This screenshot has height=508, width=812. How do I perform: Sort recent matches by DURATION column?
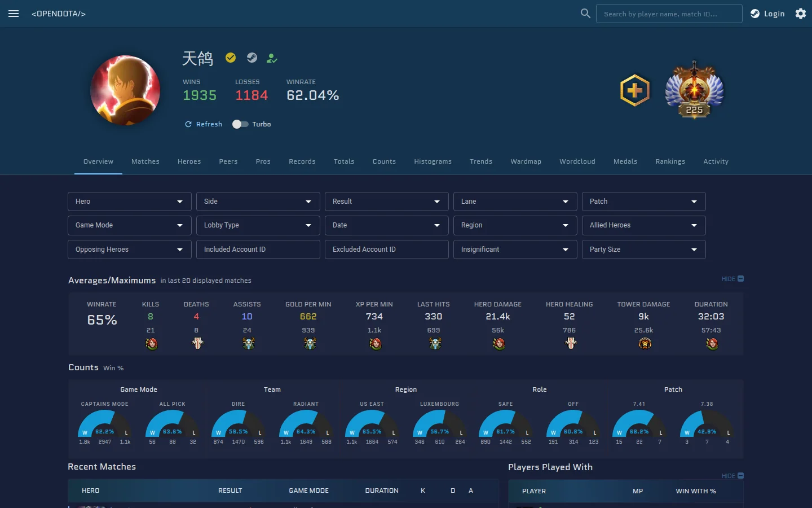point(382,491)
